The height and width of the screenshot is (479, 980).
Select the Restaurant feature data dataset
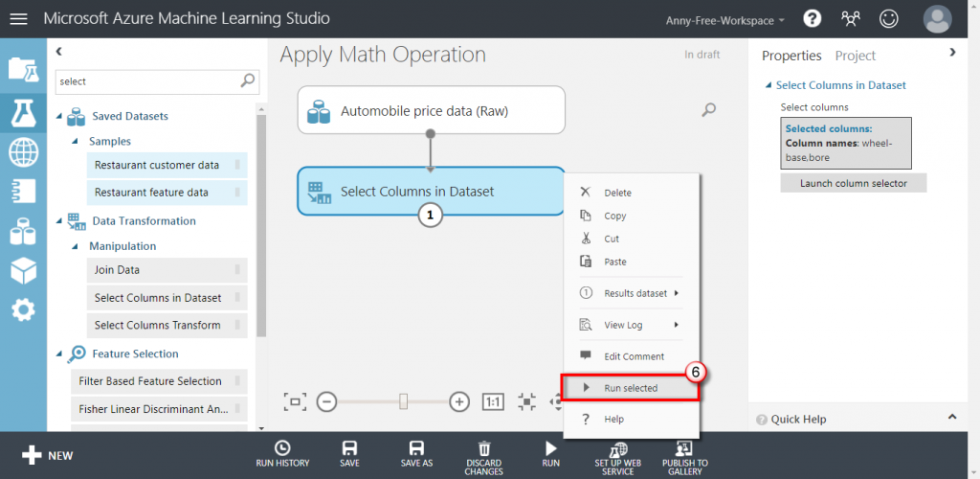(x=167, y=193)
